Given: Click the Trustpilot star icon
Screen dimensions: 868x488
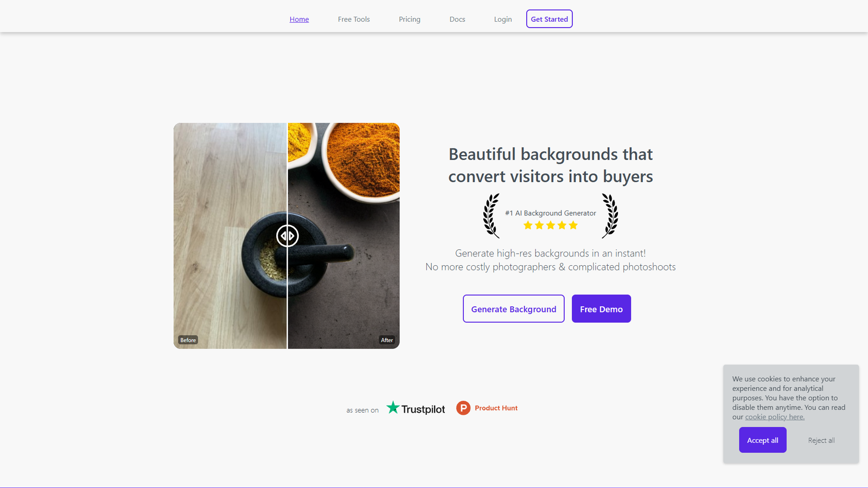Looking at the screenshot, I should point(392,407).
